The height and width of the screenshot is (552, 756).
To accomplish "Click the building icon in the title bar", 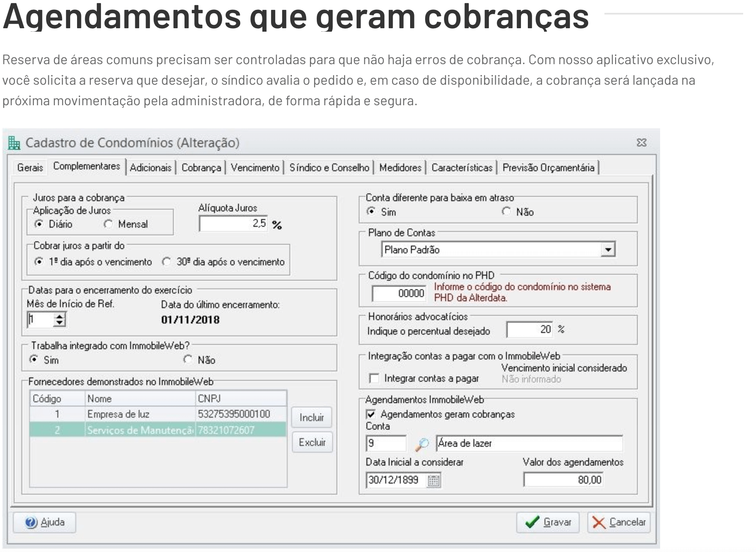I will pyautogui.click(x=14, y=143).
